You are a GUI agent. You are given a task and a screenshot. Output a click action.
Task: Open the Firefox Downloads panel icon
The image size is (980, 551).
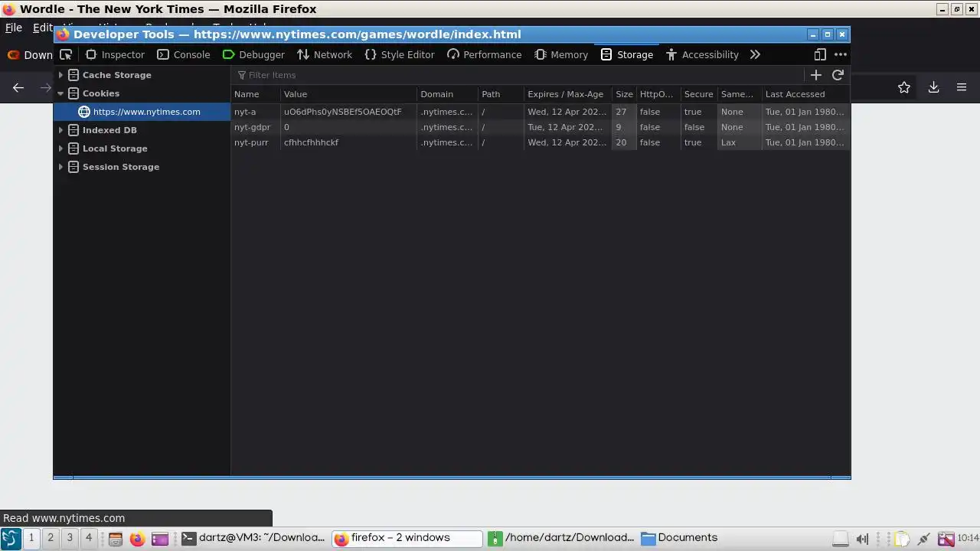[933, 87]
